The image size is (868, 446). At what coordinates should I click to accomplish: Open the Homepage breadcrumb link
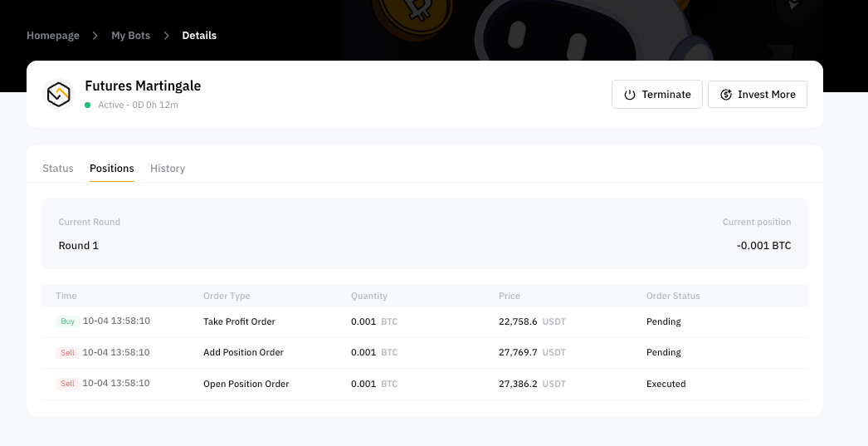point(53,36)
